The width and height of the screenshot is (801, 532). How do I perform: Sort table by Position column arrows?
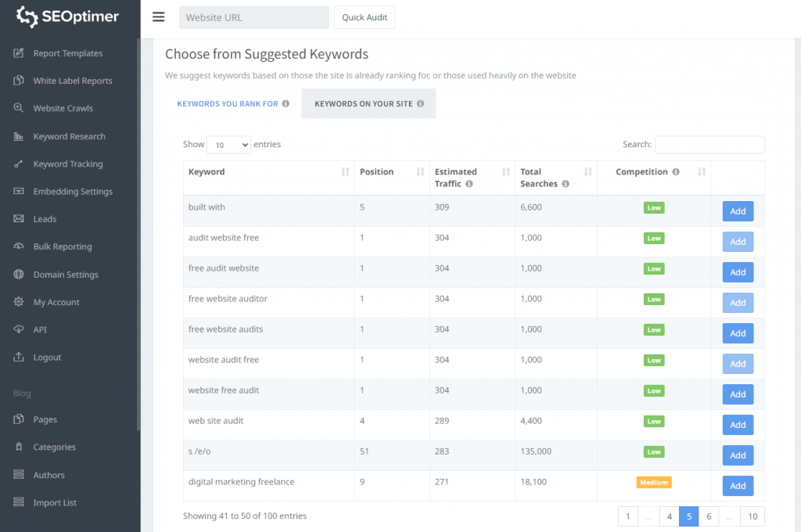(x=420, y=172)
